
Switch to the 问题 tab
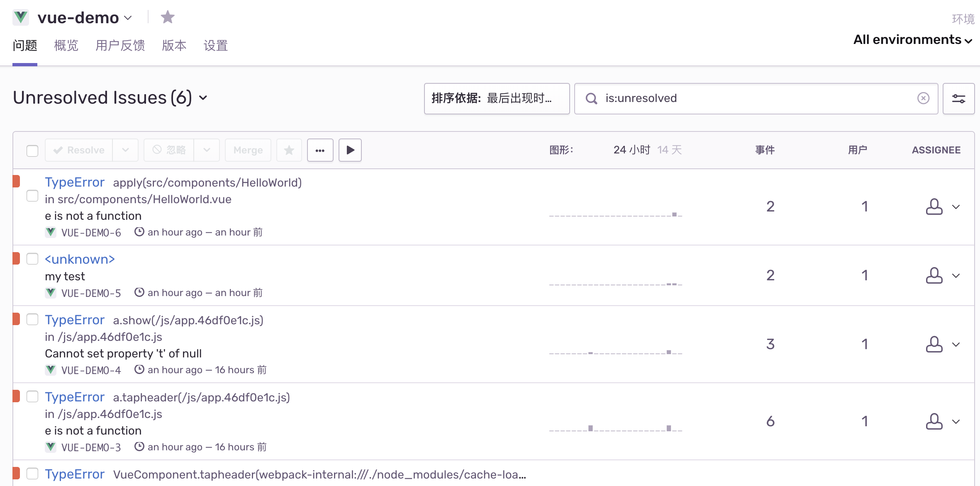(x=25, y=45)
